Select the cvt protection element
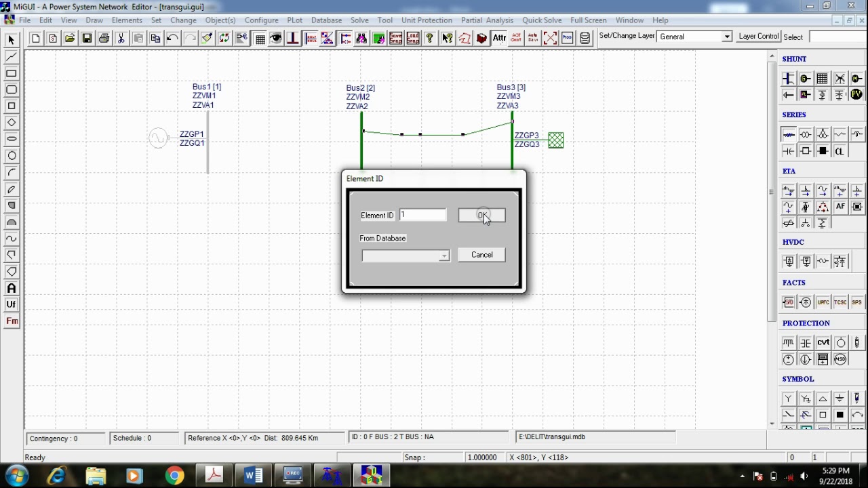 pos(823,343)
